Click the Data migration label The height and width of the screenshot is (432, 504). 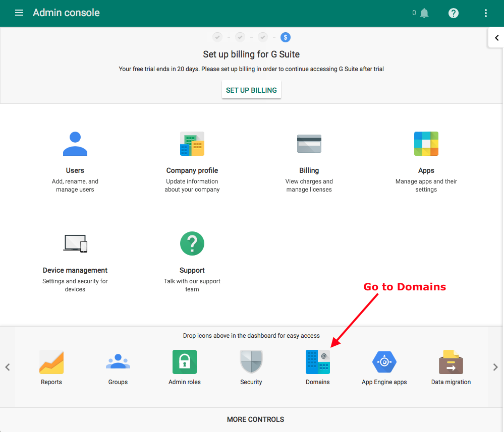(x=451, y=382)
